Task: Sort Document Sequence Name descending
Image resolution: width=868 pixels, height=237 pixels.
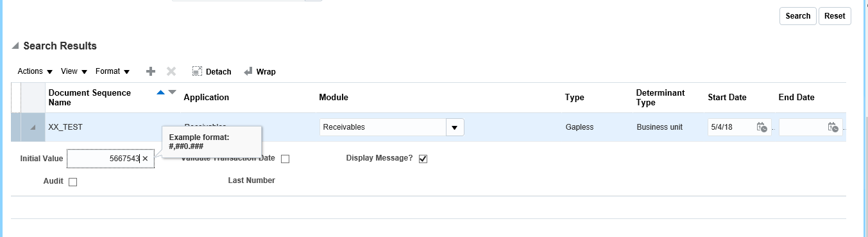Action: pyautogui.click(x=172, y=92)
